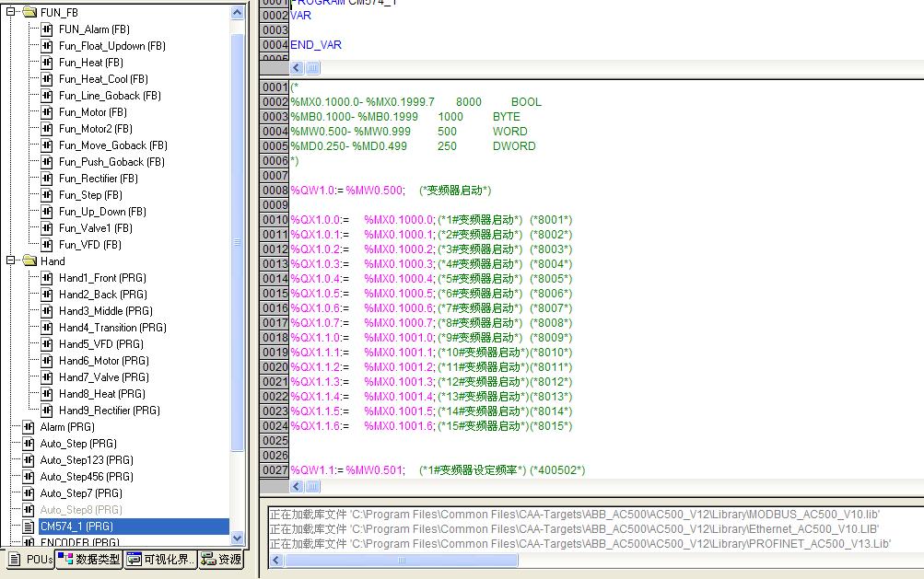Collapse the Hand folder in tree
The width and height of the screenshot is (924, 579).
[11, 261]
